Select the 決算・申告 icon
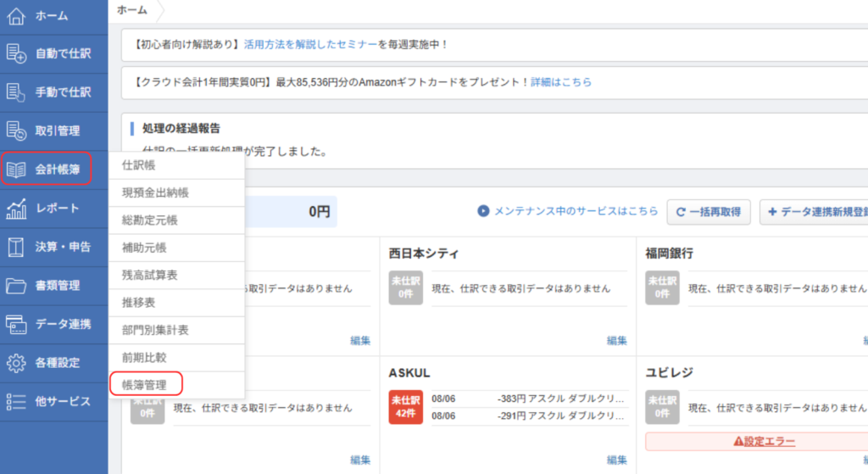The width and height of the screenshot is (868, 474). coord(16,247)
